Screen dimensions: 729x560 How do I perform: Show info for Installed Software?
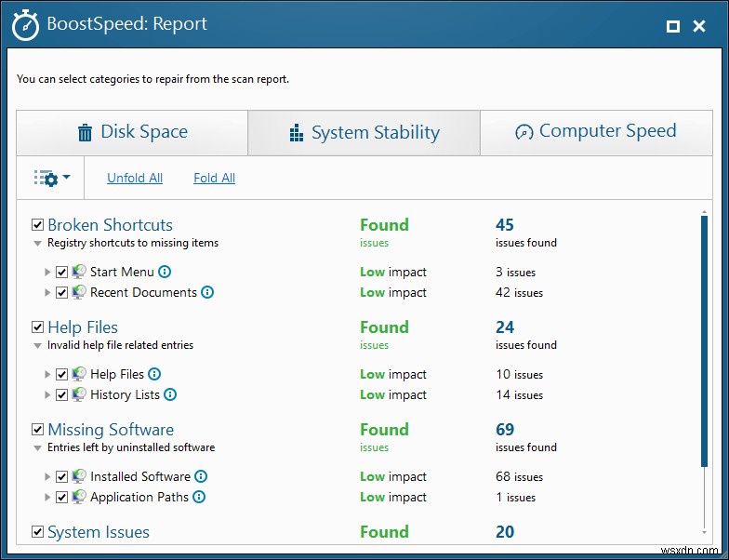pyautogui.click(x=201, y=476)
